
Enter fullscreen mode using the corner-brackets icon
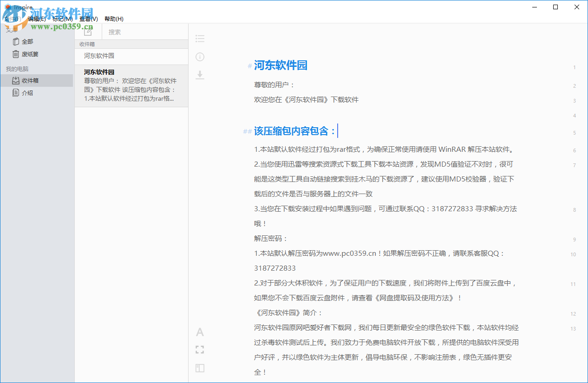(200, 350)
